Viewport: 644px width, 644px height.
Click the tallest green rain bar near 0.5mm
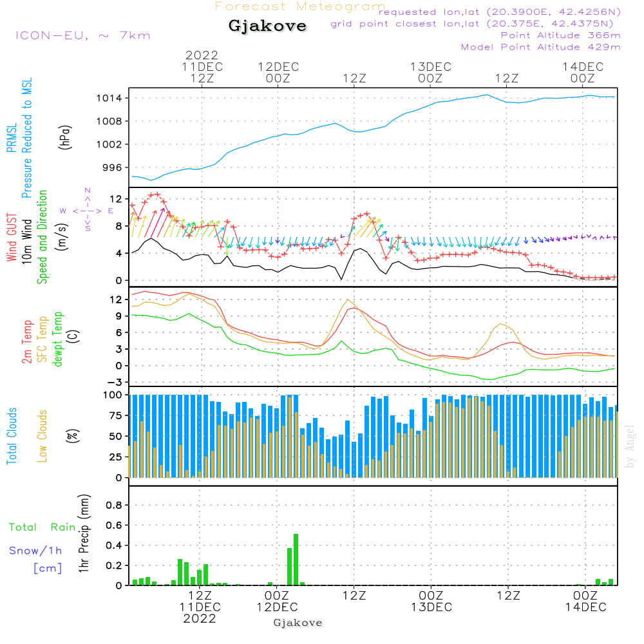point(296,560)
